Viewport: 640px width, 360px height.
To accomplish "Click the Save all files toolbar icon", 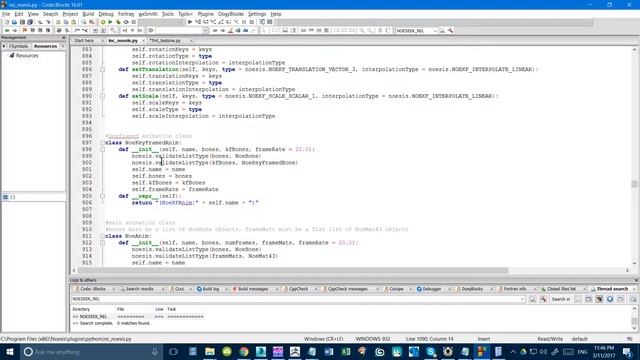I will 30,22.
